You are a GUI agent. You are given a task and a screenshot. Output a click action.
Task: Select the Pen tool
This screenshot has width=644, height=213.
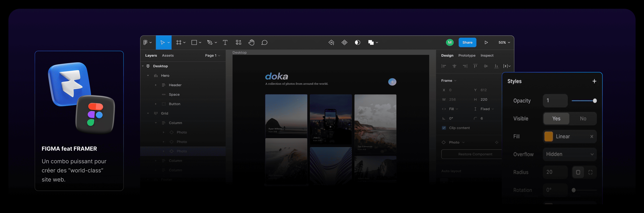(210, 42)
